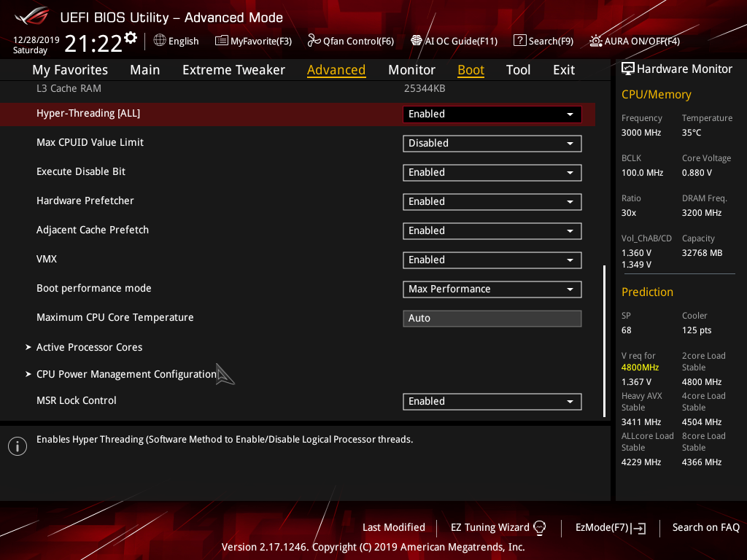Switch to the Monitor tab
Viewport: 747px width, 560px height.
tap(411, 70)
